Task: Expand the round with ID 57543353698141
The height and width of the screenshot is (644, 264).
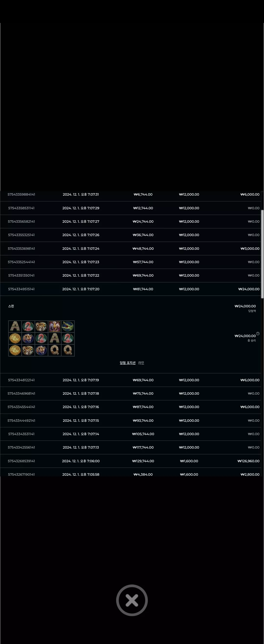Action: 131,249
